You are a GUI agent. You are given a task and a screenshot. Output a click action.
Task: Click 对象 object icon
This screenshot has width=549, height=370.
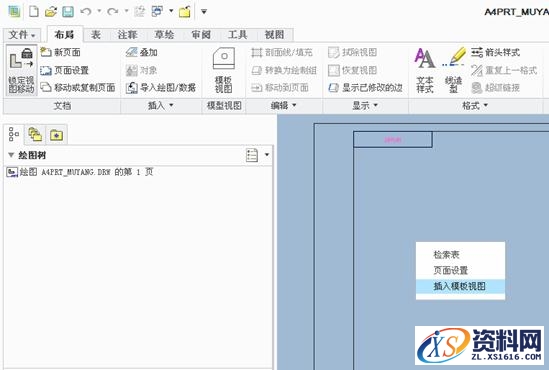pos(132,70)
